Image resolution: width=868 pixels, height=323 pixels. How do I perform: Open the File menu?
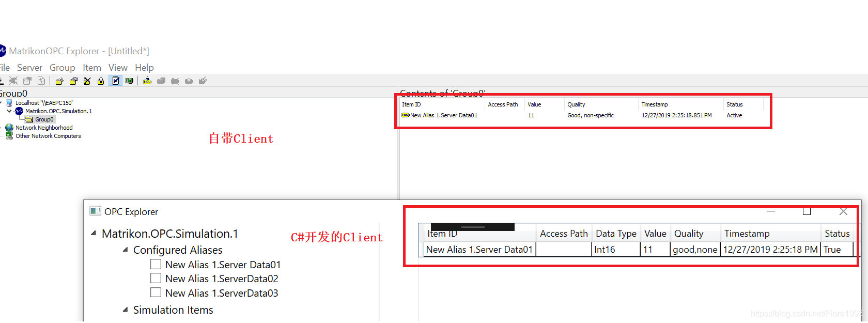pos(5,68)
